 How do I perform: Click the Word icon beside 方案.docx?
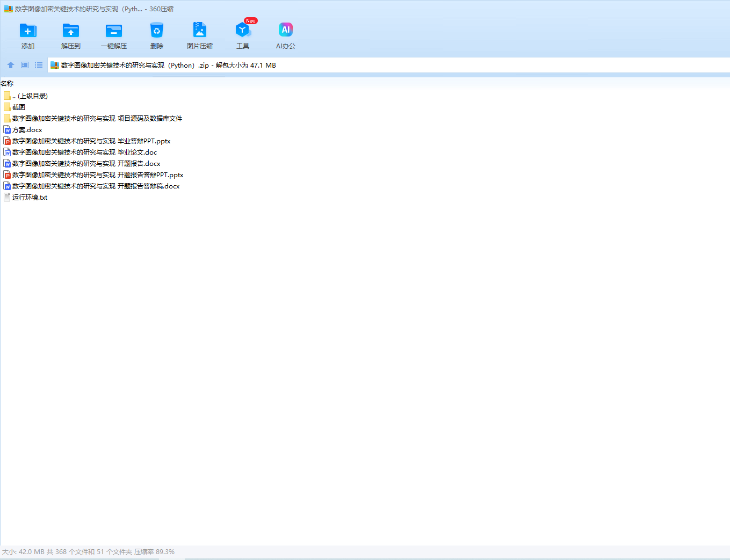(x=7, y=130)
